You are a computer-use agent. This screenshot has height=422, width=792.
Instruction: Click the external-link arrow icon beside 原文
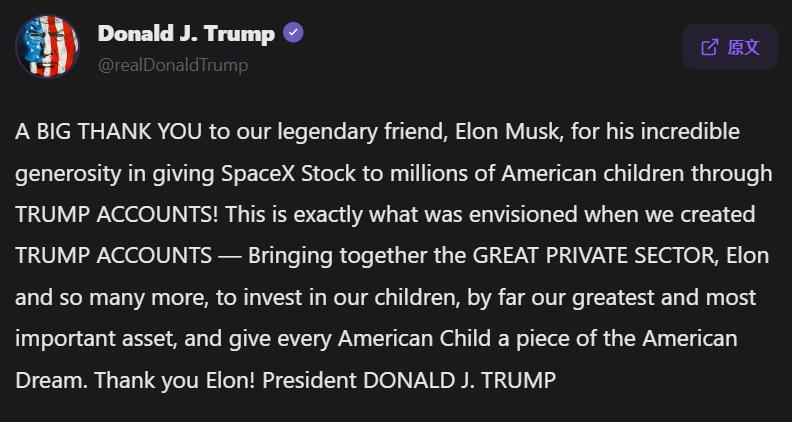tap(710, 48)
